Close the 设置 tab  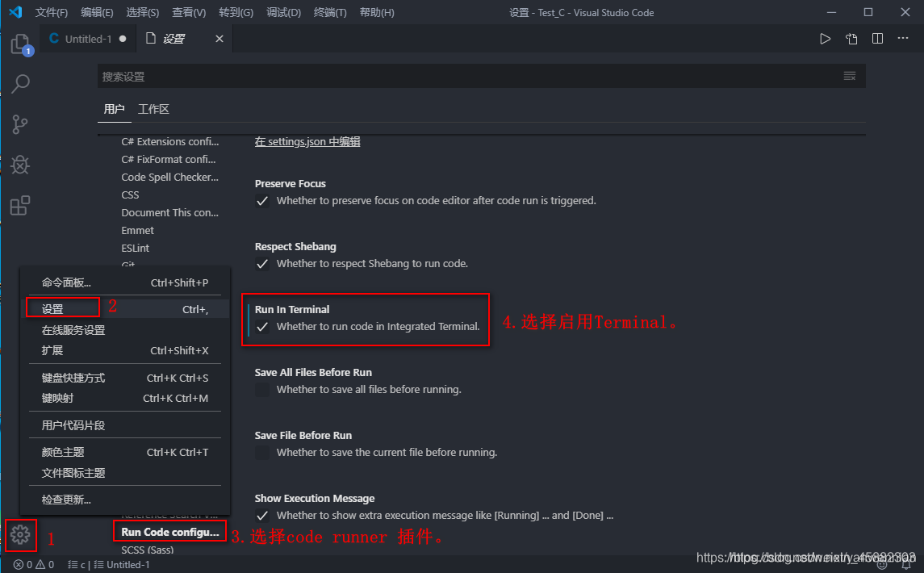pyautogui.click(x=220, y=39)
